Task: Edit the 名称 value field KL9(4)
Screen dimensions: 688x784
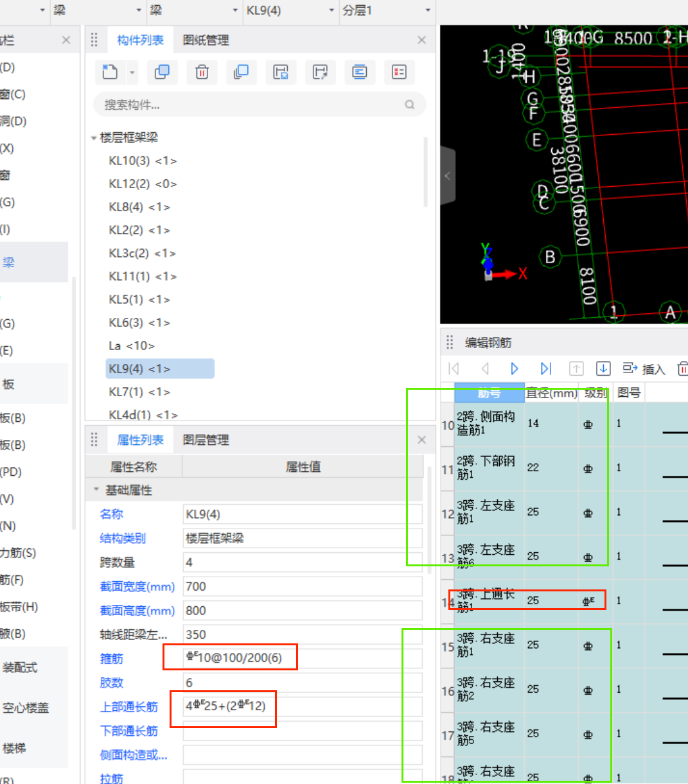Action: pyautogui.click(x=303, y=514)
